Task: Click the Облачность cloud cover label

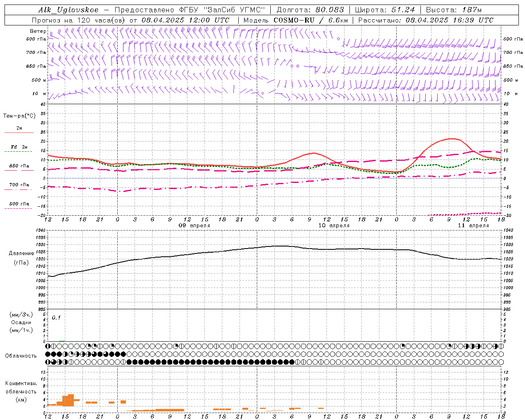Action: [x=21, y=356]
